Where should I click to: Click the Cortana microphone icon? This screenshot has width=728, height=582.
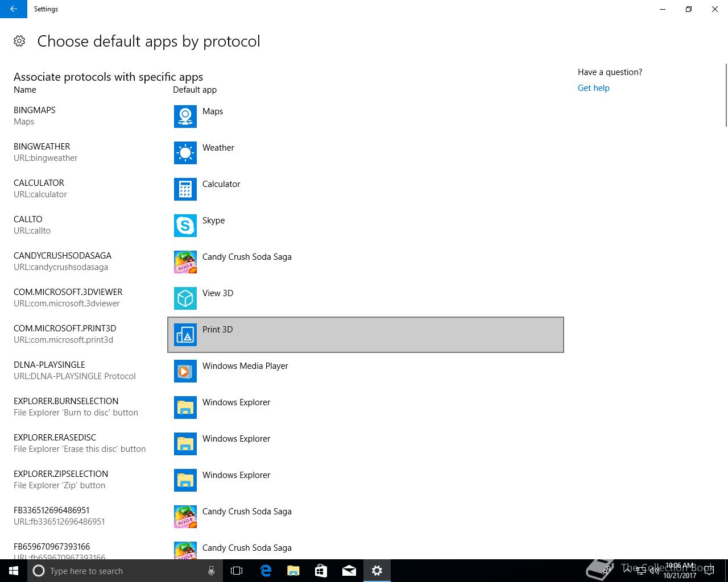(x=211, y=571)
